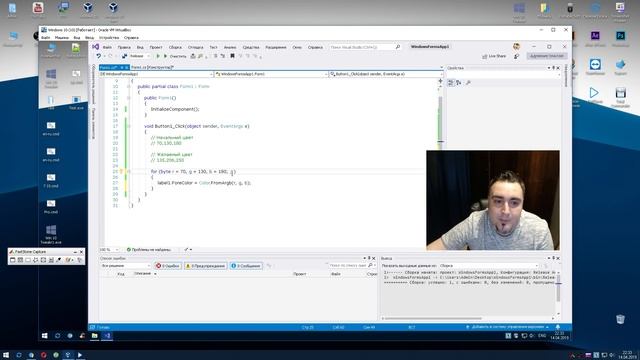
Task: Open the Отладка menu in Visual Studio
Action: pos(196,47)
